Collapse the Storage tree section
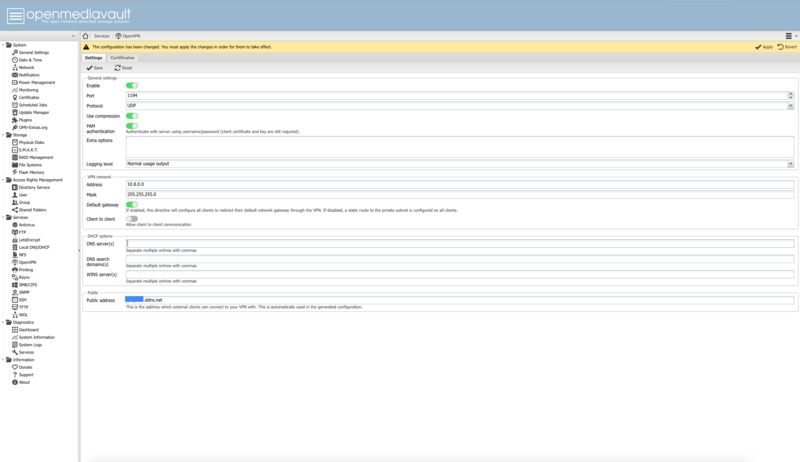 3,135
